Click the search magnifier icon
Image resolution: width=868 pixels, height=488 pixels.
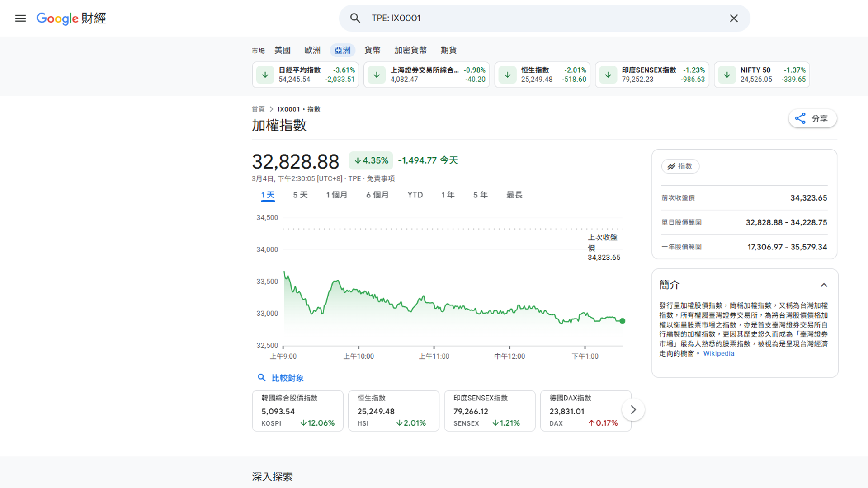point(355,18)
